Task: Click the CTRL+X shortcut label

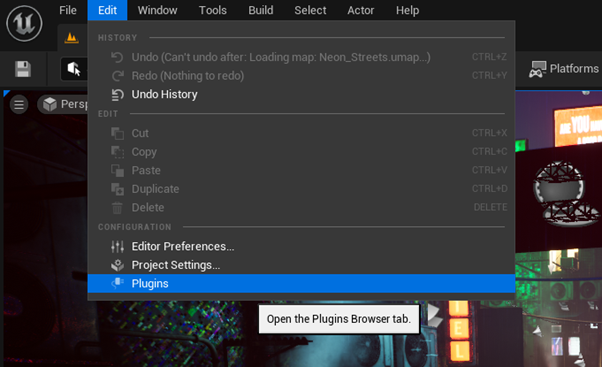Action: (x=489, y=133)
